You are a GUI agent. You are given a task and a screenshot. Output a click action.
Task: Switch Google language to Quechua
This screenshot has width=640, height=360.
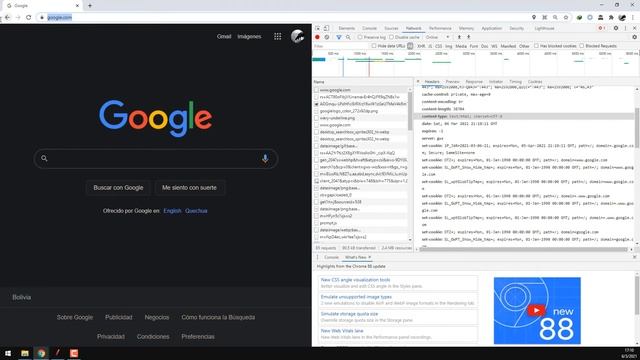click(x=196, y=211)
